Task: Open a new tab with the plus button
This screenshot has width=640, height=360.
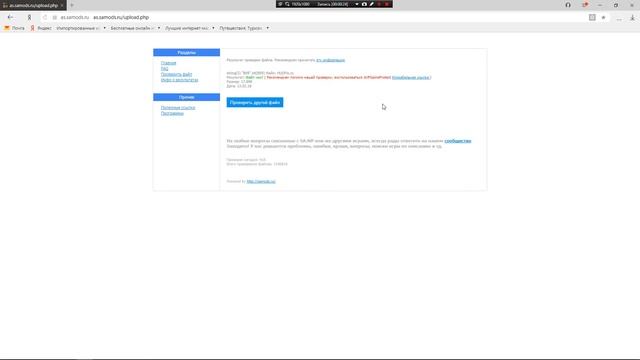Action: (72, 5)
